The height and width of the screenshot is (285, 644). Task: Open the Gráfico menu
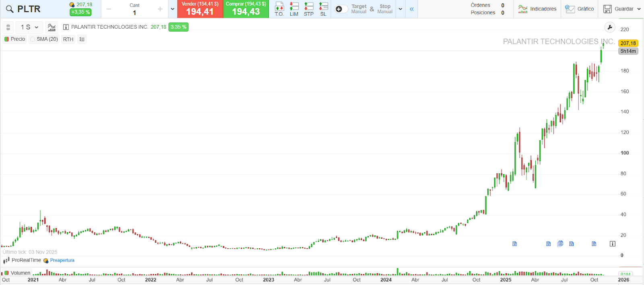(x=580, y=9)
